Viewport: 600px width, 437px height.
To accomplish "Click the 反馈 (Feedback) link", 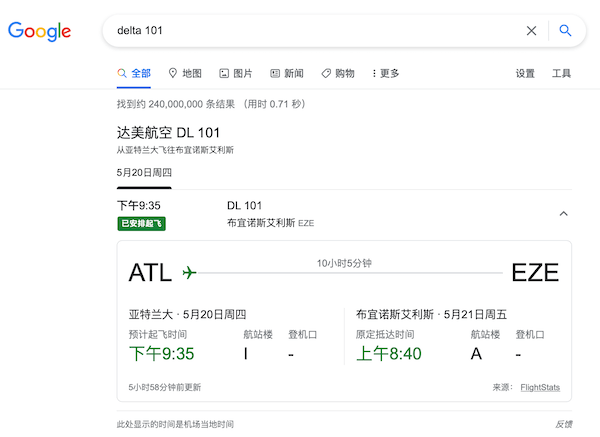I will [565, 424].
